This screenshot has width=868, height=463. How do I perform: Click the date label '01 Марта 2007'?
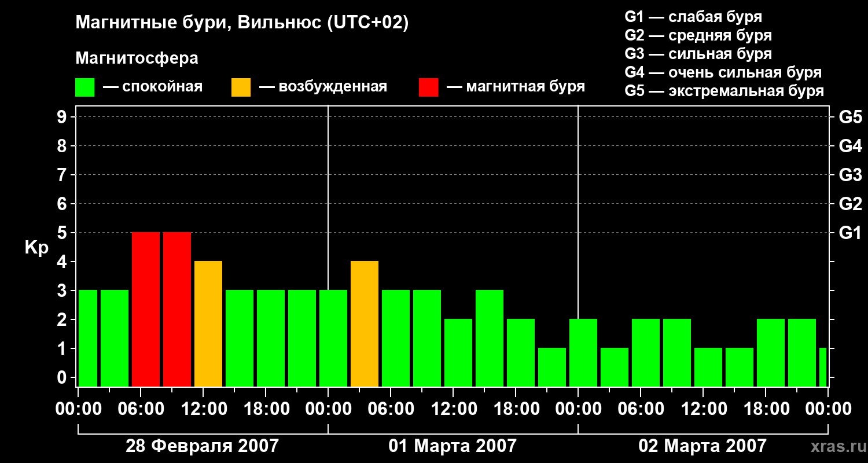[453, 446]
